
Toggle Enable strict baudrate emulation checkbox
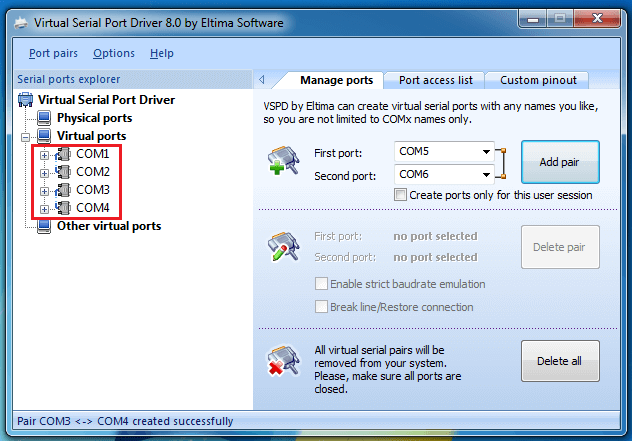click(322, 285)
